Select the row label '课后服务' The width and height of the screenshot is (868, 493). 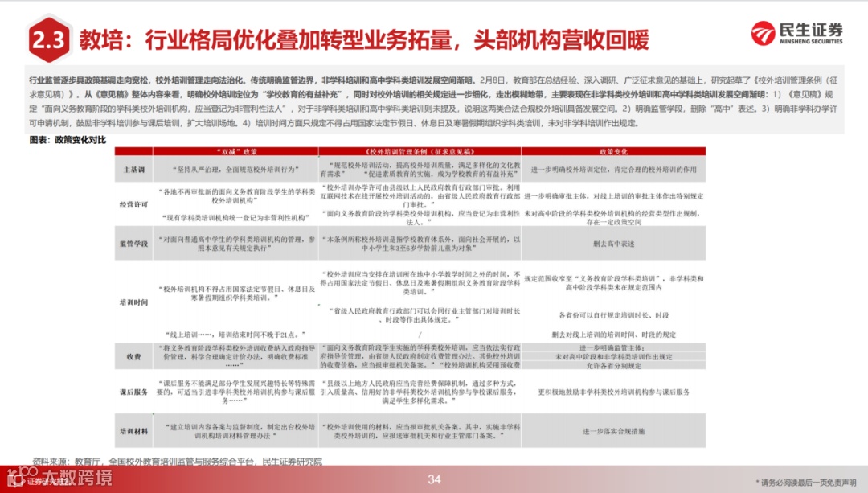pos(133,392)
